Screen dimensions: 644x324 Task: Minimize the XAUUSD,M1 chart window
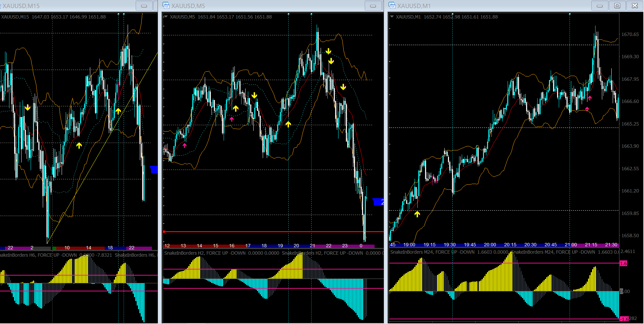point(600,6)
